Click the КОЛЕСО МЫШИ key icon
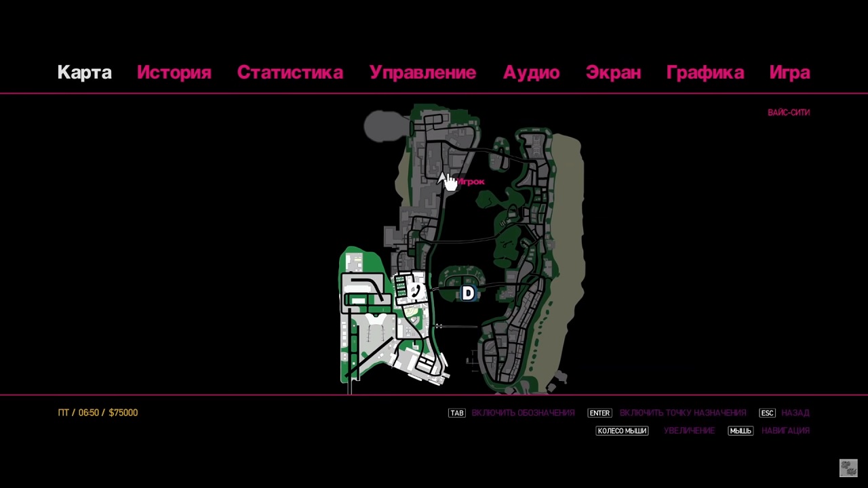 [622, 431]
